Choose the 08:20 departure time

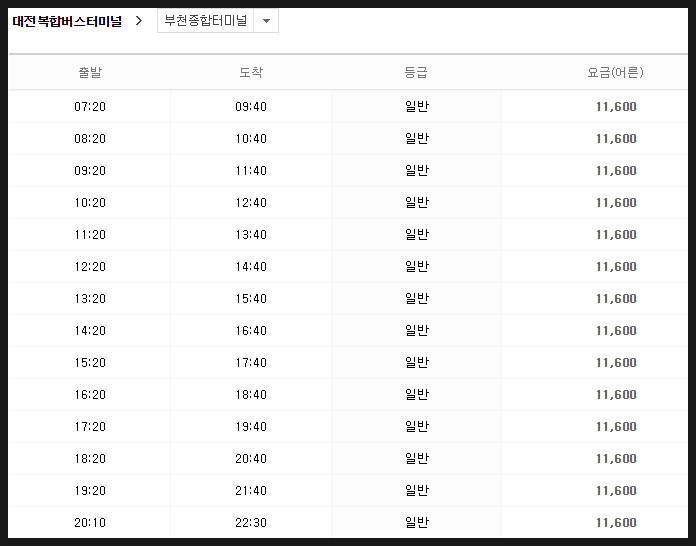point(90,138)
